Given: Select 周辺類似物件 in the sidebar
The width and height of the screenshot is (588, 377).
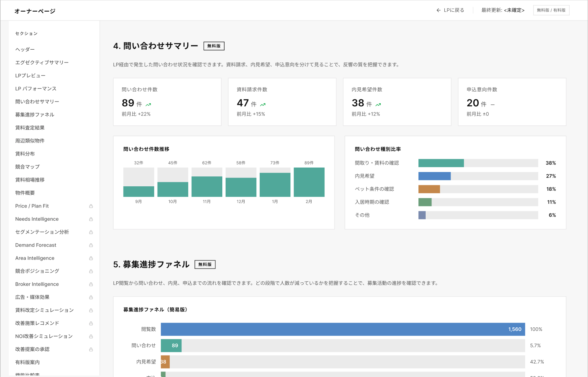Looking at the screenshot, I should tap(30, 141).
